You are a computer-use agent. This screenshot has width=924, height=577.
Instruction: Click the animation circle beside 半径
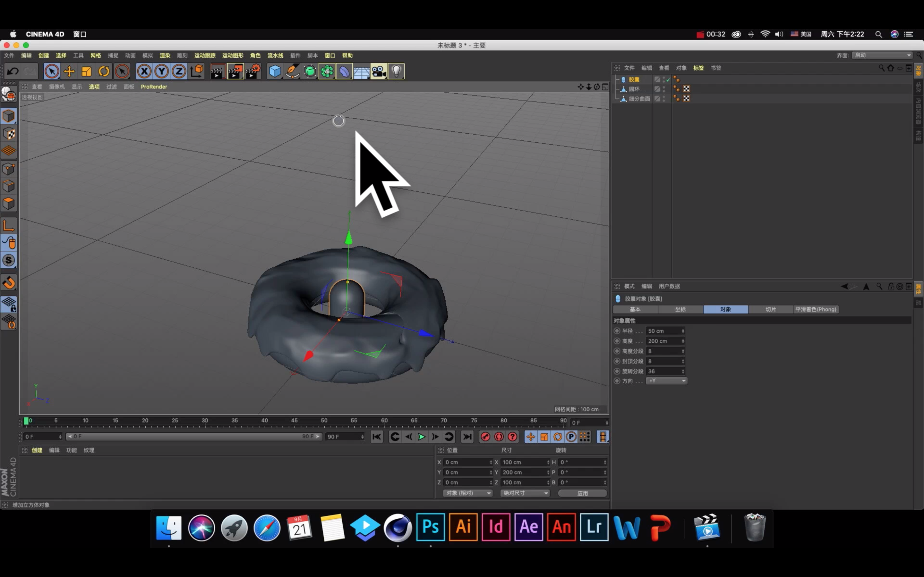point(617,331)
